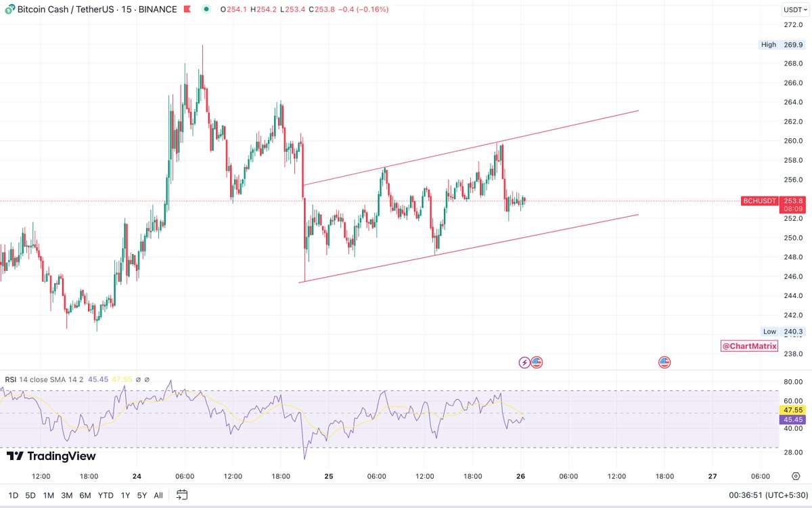Open the purple lightning event marker
Screen dimensions: 812x508
click(524, 362)
